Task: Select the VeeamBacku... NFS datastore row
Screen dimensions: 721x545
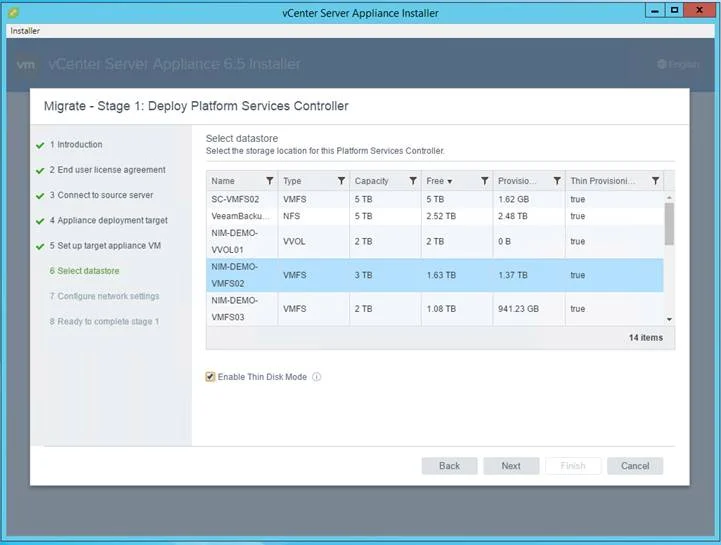Action: coord(435,216)
